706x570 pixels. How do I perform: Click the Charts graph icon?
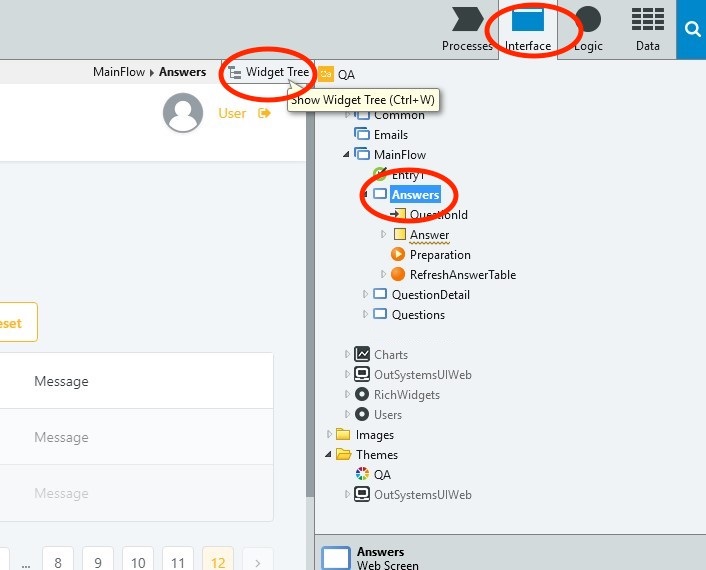pos(362,354)
